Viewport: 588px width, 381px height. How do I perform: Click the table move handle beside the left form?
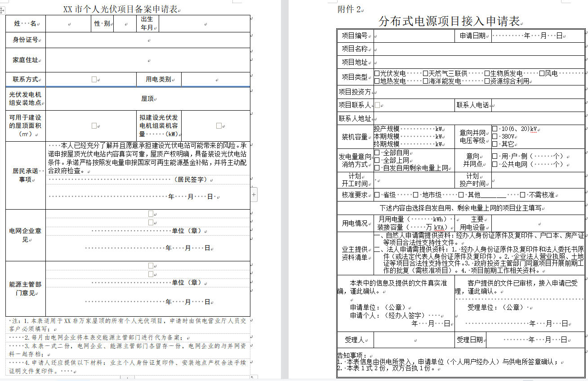[x=2, y=10]
